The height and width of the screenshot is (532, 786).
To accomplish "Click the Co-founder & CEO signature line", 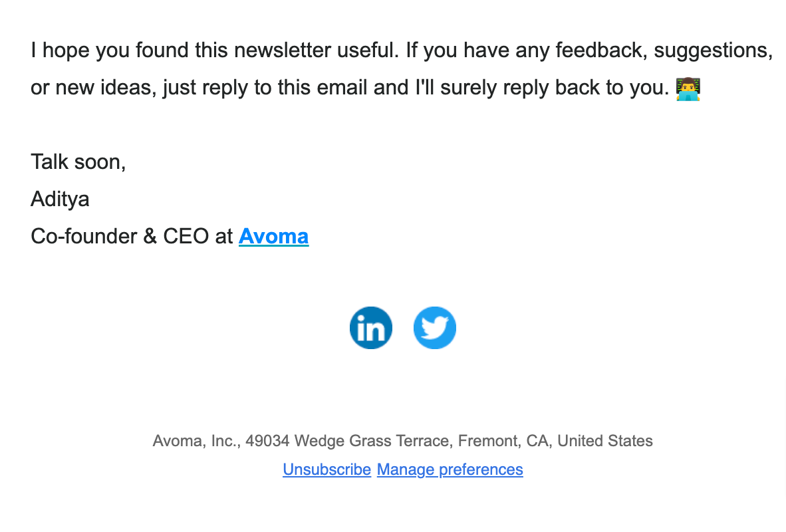I will pos(133,236).
